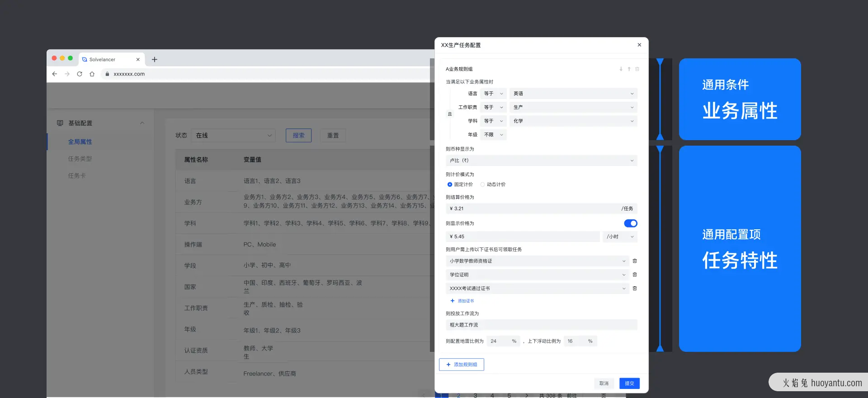868x398 pixels.
Task: Delete the 学位证明 certificate row
Action: coord(635,275)
